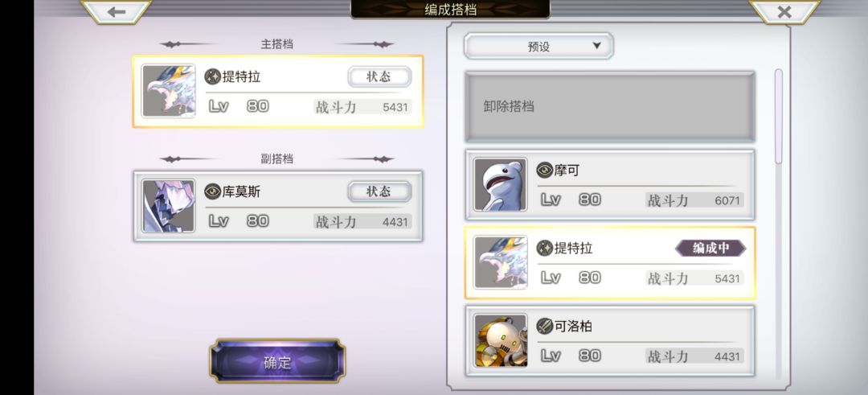
Task: Click the back arrow icon
Action: [117, 11]
